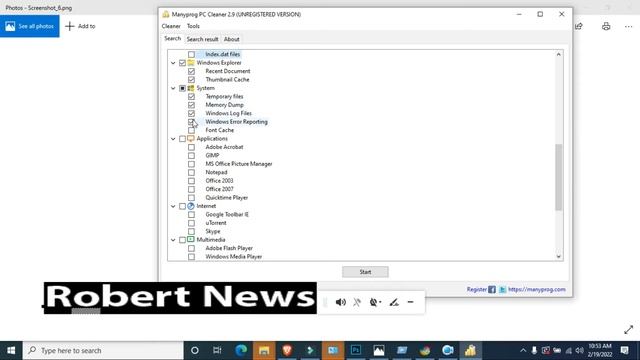Collapse the floating toolbar with minus icon

[411, 302]
